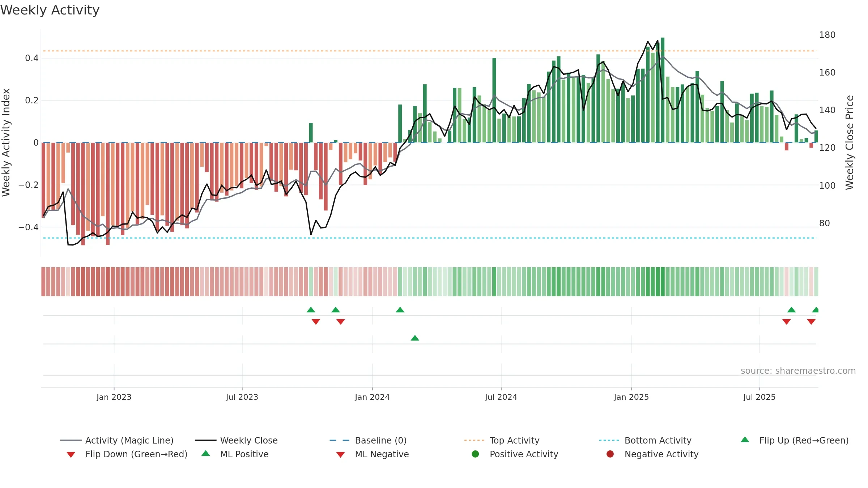Viewport: 868px width, 488px height.
Task: Click the Jul 2023 x-axis label
Action: coord(242,397)
